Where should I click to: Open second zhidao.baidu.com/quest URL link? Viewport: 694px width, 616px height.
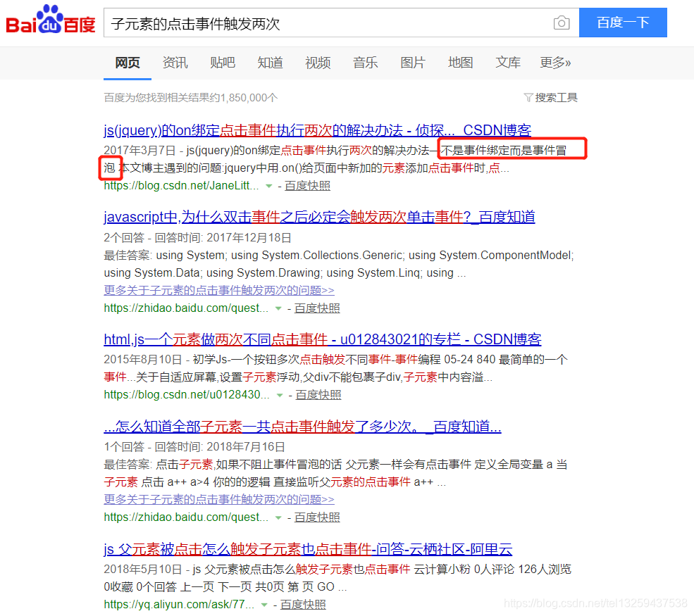click(186, 517)
